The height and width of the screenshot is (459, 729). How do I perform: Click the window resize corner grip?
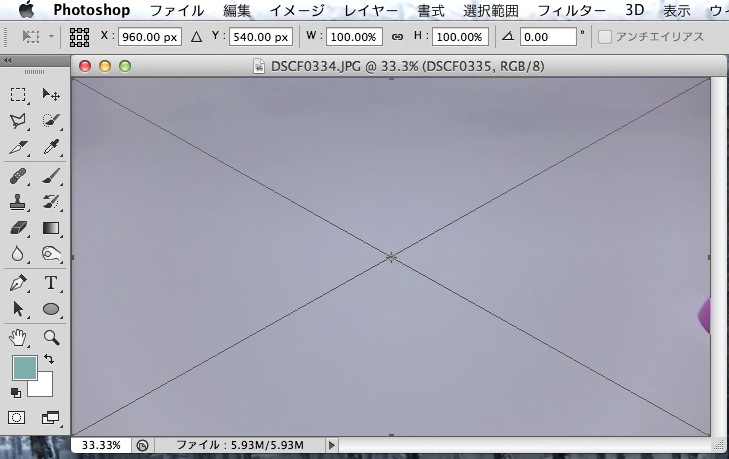tap(719, 446)
